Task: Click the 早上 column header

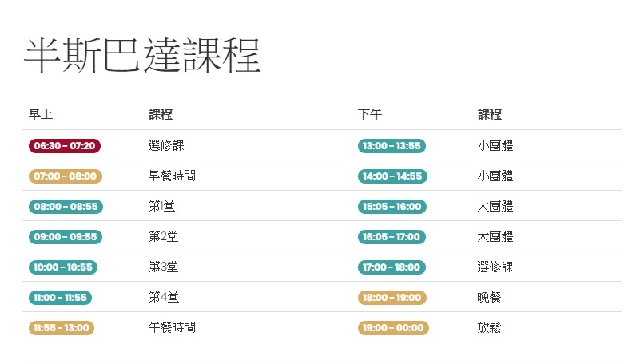Action: click(41, 114)
